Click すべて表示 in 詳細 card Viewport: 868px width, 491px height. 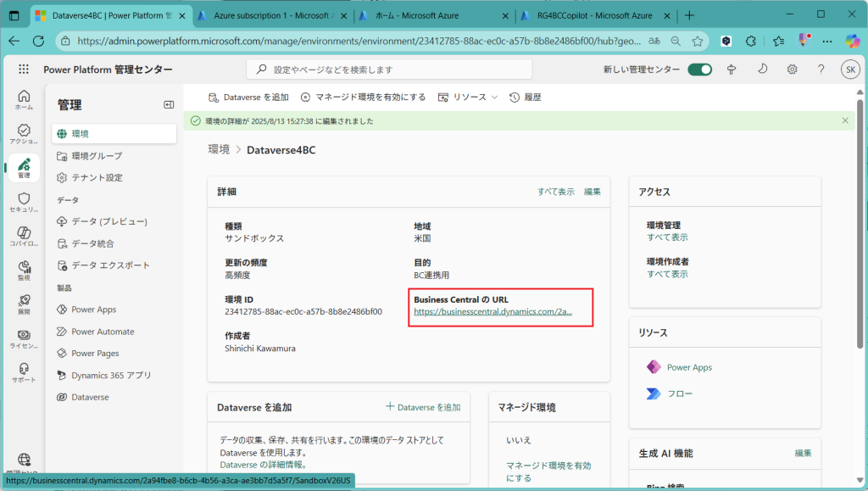point(556,192)
